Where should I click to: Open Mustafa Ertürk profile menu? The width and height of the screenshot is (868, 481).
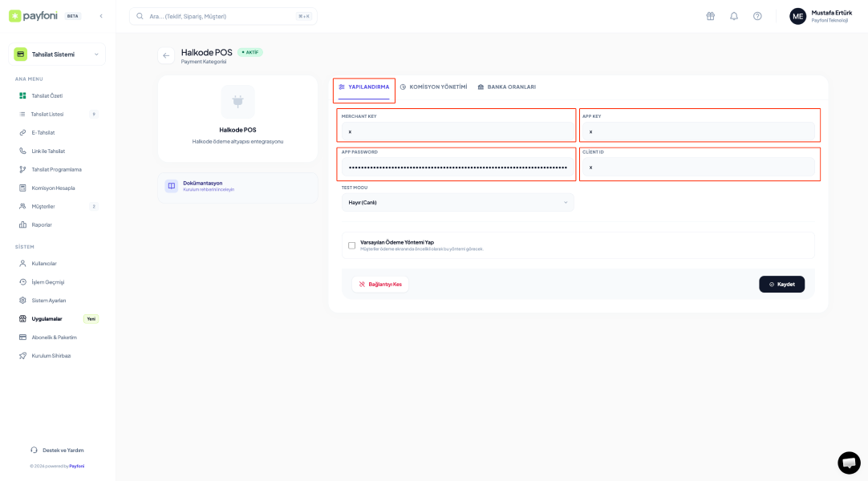tap(821, 16)
